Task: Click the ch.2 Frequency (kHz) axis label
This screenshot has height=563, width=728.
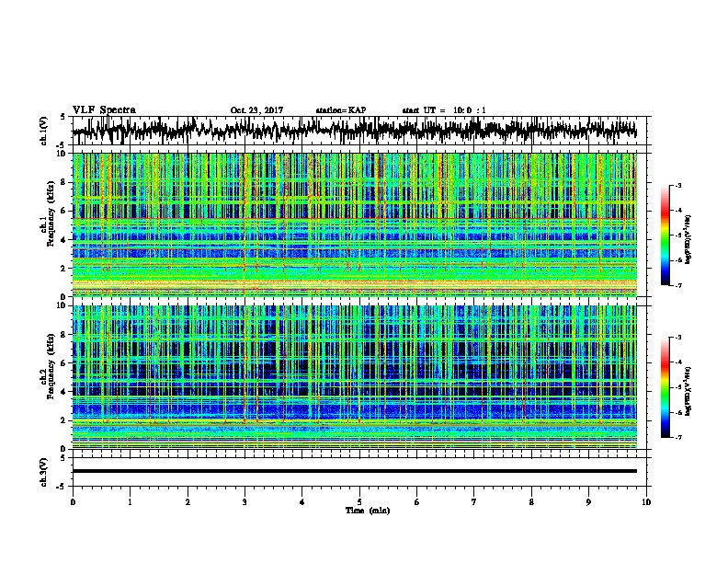Action: point(51,366)
